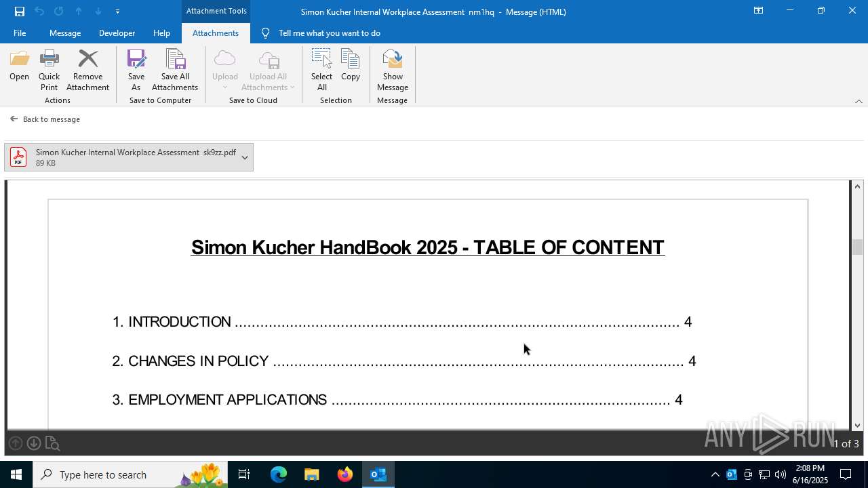Save using the quick access floppy icon
The width and height of the screenshot is (868, 488).
[20, 12]
